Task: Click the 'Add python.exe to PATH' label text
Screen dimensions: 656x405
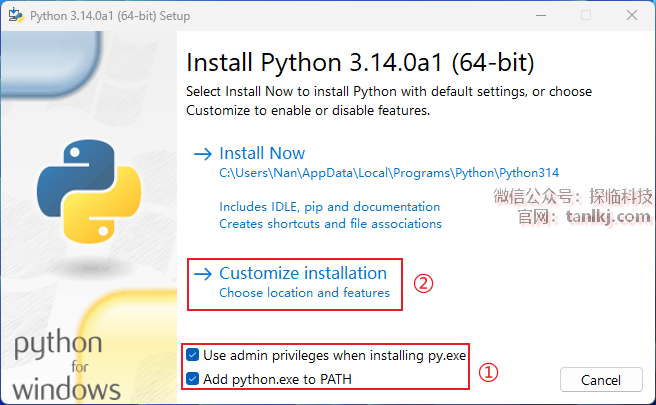Action: click(277, 379)
